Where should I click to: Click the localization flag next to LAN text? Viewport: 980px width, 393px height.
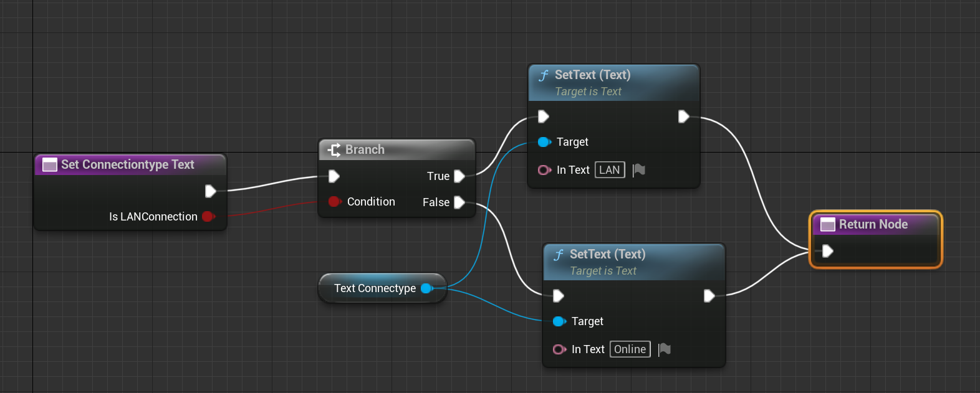(x=639, y=170)
